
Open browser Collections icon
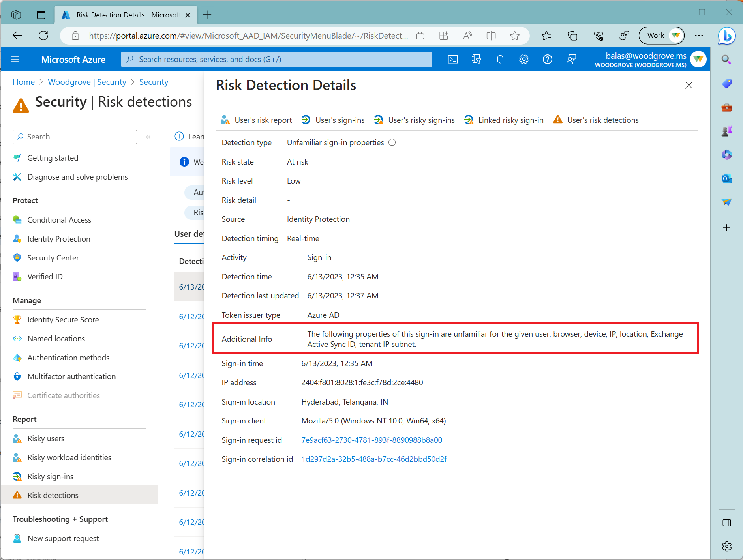572,36
